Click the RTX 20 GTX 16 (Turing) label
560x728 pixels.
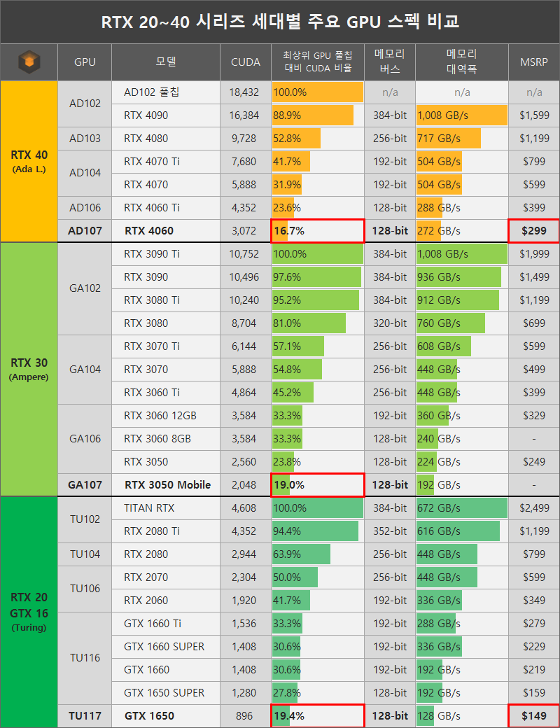point(29,611)
